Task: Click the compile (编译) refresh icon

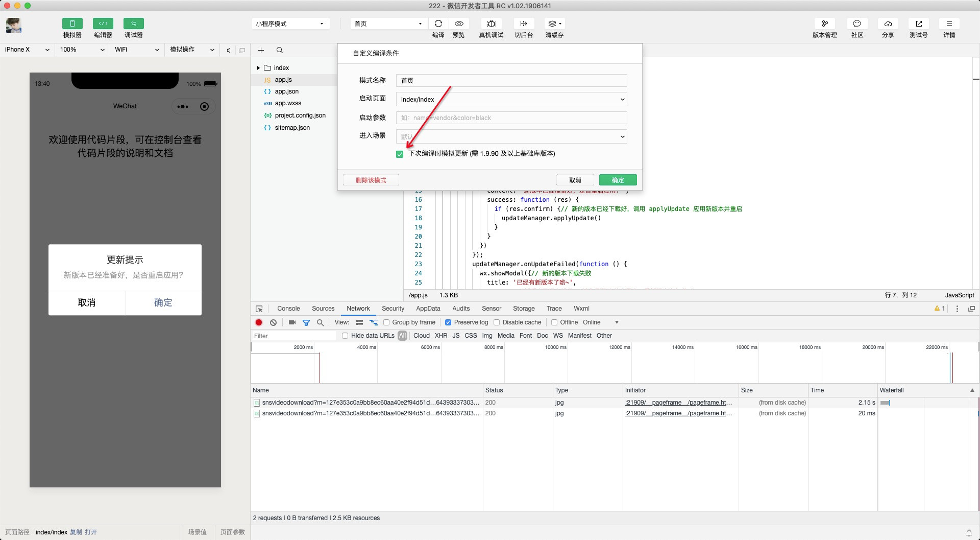Action: [x=438, y=24]
